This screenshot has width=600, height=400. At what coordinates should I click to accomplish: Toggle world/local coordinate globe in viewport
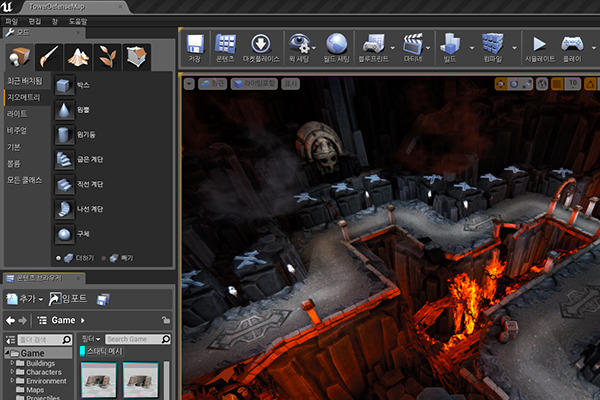(x=542, y=83)
